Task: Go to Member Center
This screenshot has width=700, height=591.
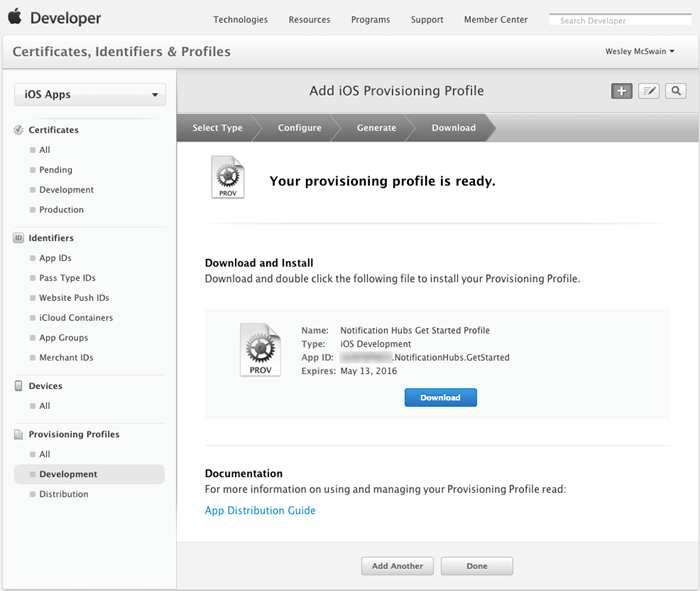Action: point(496,20)
